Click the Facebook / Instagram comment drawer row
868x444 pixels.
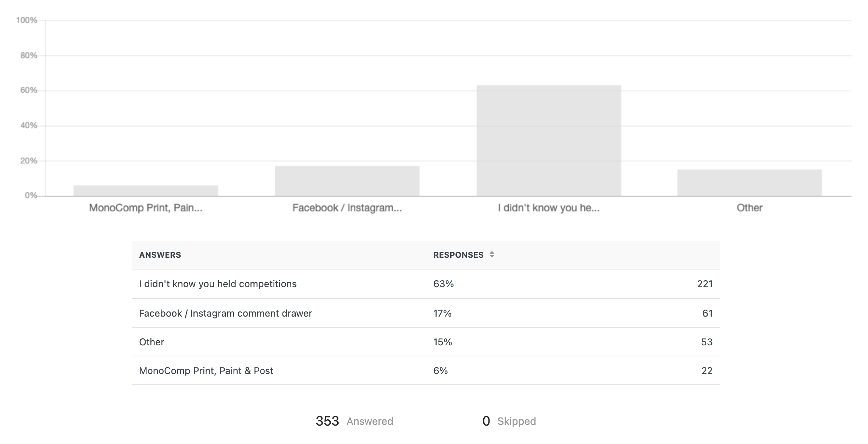coord(426,313)
